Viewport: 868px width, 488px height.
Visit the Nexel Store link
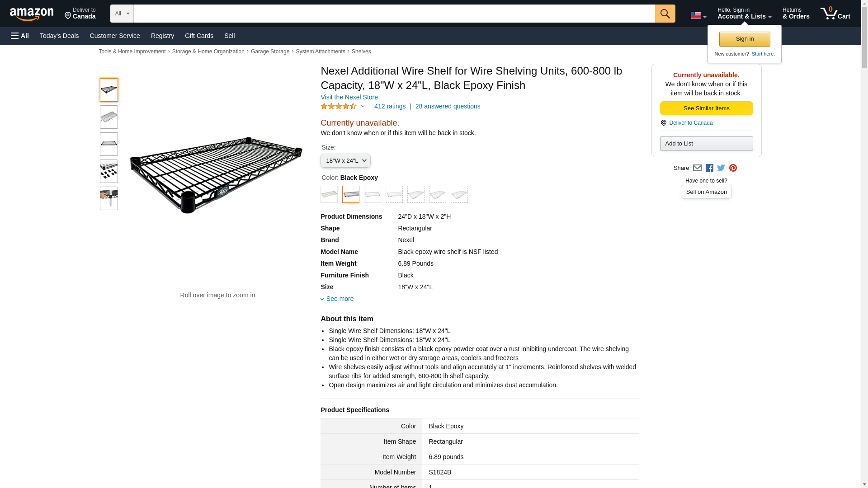click(349, 97)
